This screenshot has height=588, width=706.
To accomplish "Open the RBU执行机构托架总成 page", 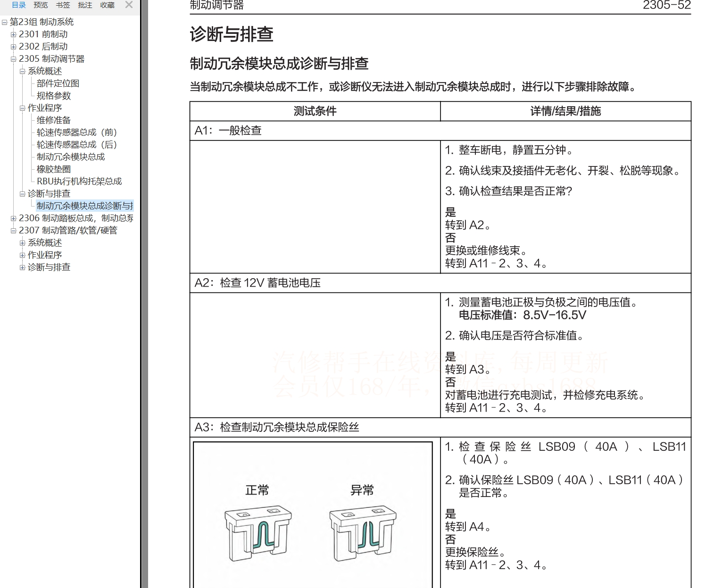I will pos(79,181).
